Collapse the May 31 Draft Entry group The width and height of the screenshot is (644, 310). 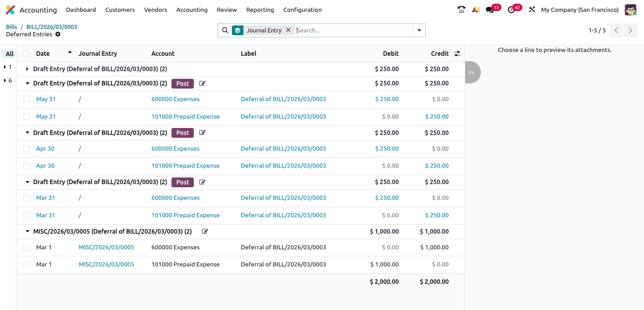tap(27, 84)
